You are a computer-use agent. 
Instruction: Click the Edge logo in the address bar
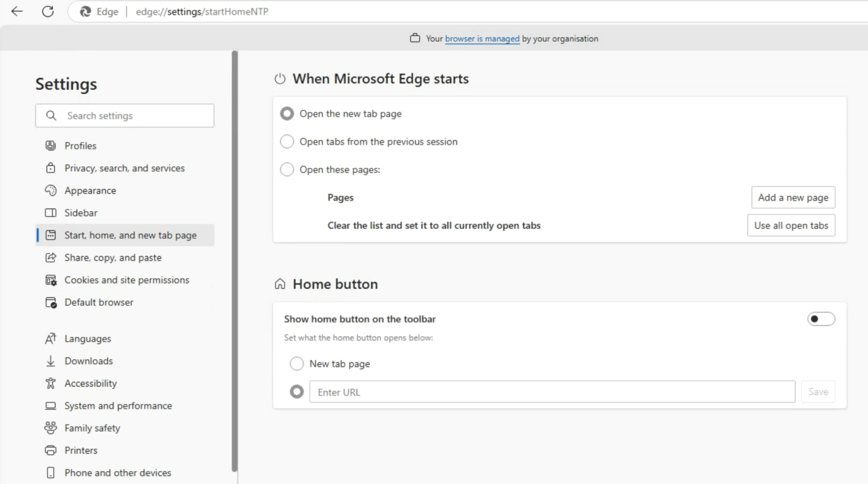tap(85, 11)
